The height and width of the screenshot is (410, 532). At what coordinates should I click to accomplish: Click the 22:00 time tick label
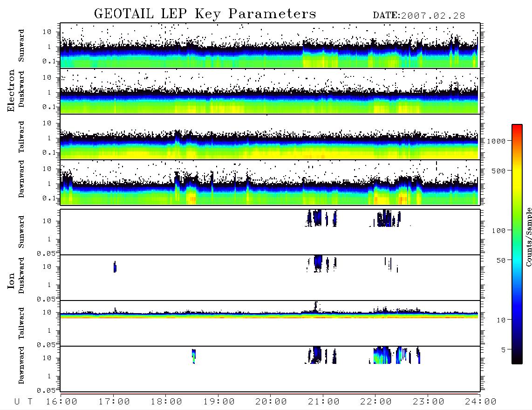(x=376, y=402)
